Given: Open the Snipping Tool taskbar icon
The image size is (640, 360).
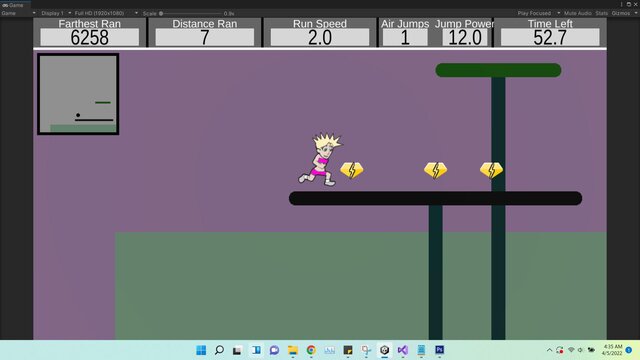Looking at the screenshot, I should click(366, 350).
